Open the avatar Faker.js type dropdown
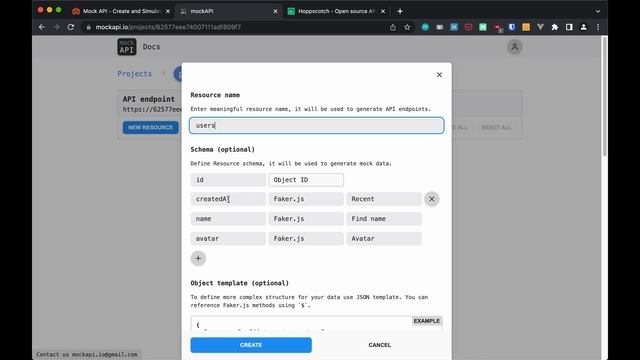This screenshot has height=360, width=640. tap(306, 238)
